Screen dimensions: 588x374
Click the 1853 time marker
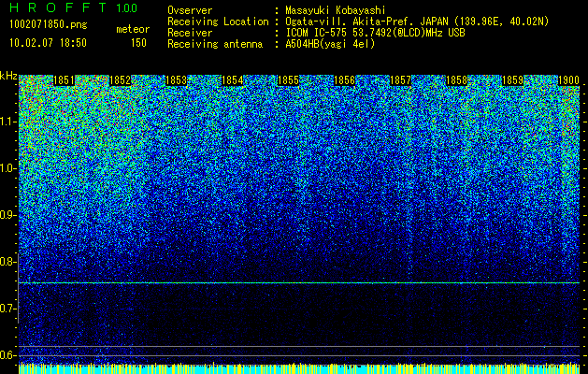(176, 80)
